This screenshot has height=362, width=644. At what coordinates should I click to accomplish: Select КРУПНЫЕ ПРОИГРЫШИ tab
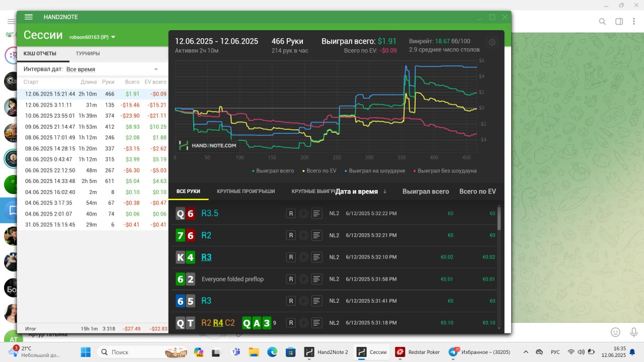[x=246, y=192]
